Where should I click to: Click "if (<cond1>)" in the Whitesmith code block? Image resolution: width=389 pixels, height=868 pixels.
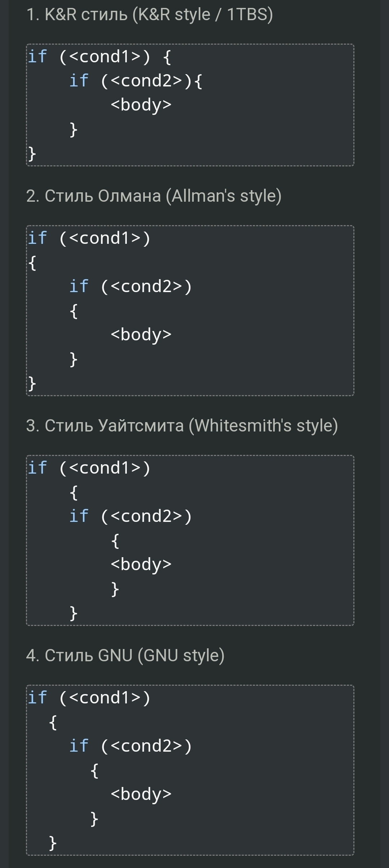pyautogui.click(x=89, y=468)
